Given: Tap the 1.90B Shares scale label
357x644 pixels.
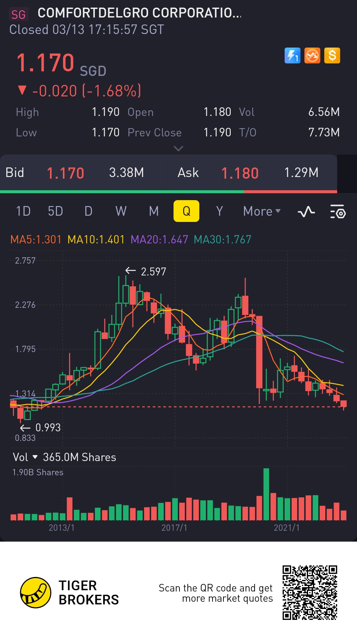Looking at the screenshot, I should point(38,472).
